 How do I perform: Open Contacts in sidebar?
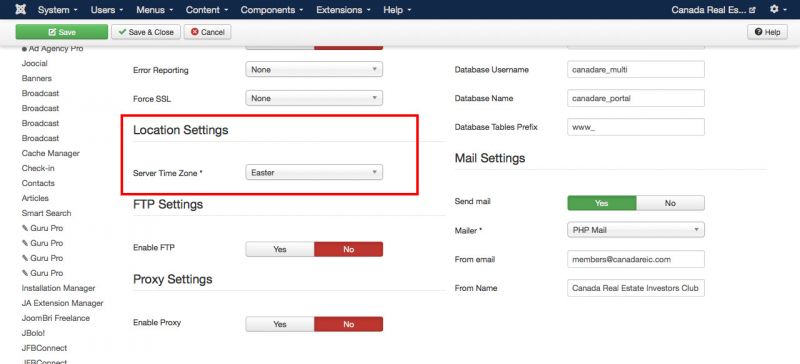point(38,183)
